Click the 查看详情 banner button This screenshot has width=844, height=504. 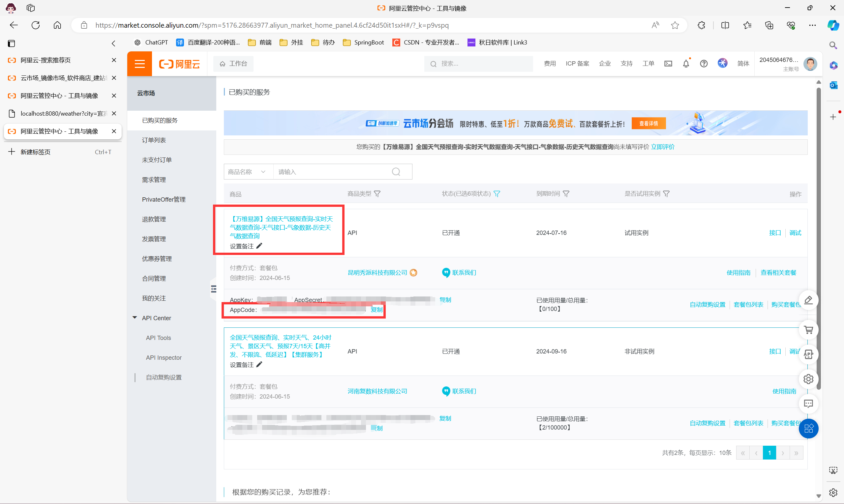pos(648,124)
